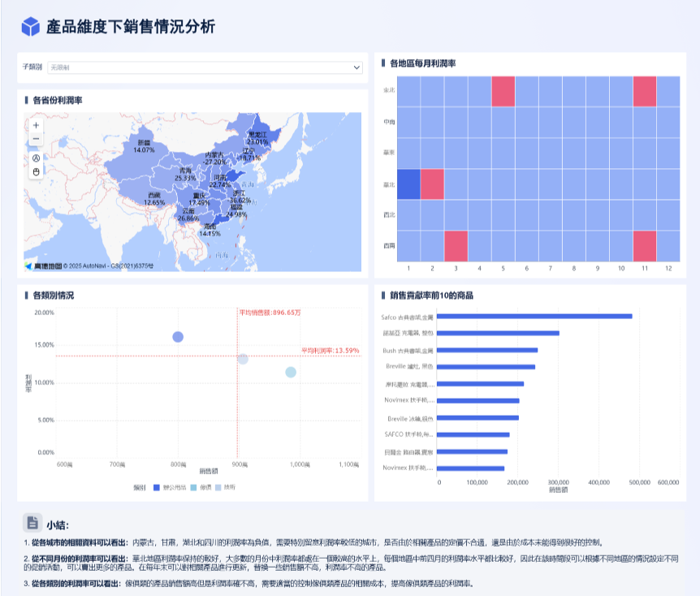
Task: Click the 高德地圖 logo on the map
Action: (x=44, y=266)
